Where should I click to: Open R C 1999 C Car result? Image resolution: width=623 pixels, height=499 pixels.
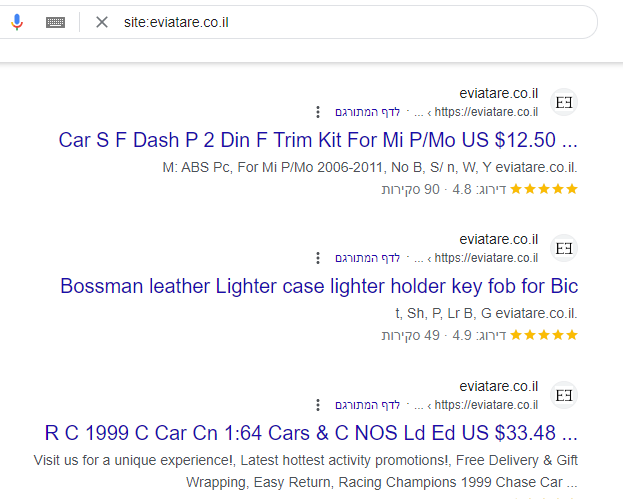click(311, 433)
